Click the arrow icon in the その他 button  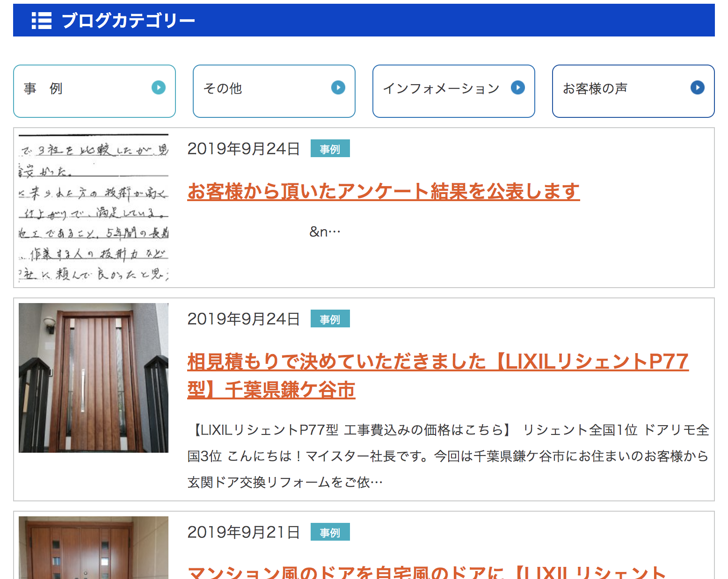(x=338, y=87)
